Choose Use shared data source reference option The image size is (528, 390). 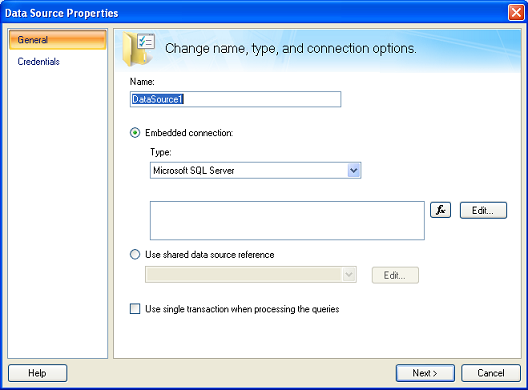135,254
